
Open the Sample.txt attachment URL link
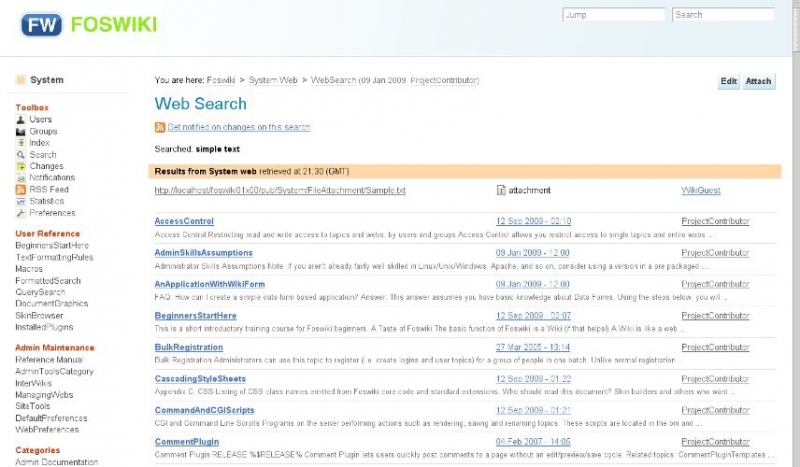click(x=280, y=190)
